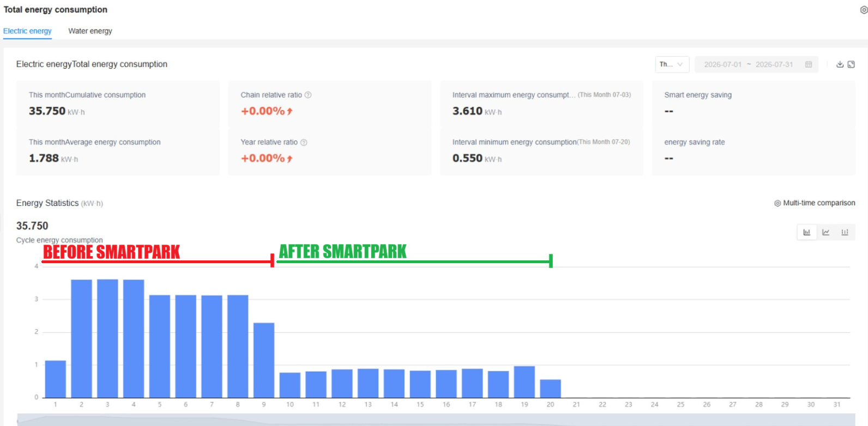The image size is (868, 426).
Task: Click Chain relative ratio +0.00% value
Action: 267,111
